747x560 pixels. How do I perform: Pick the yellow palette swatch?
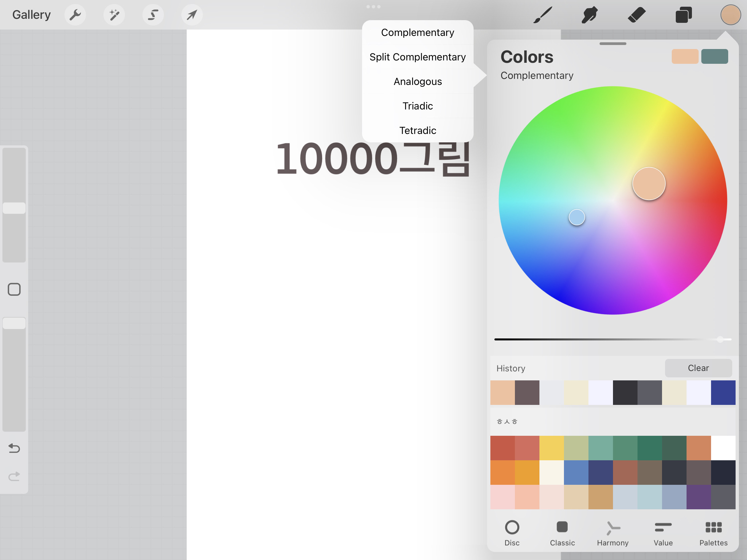coord(552,448)
